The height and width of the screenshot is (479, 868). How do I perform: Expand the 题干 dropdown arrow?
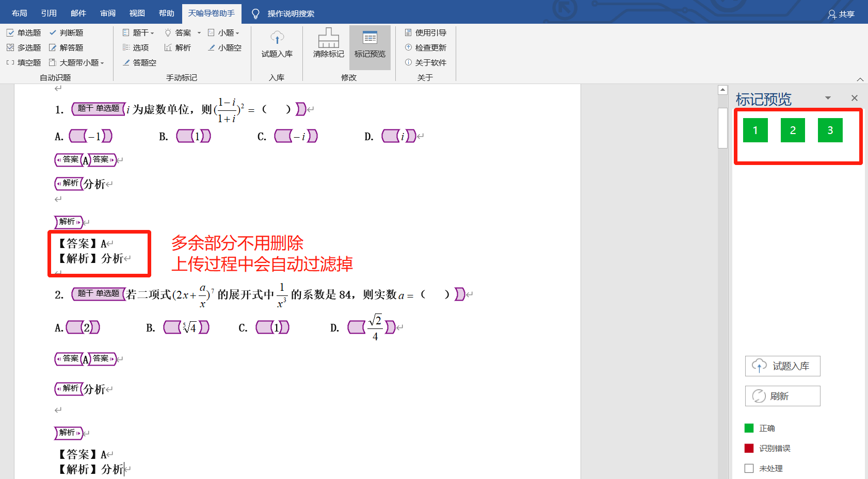152,34
